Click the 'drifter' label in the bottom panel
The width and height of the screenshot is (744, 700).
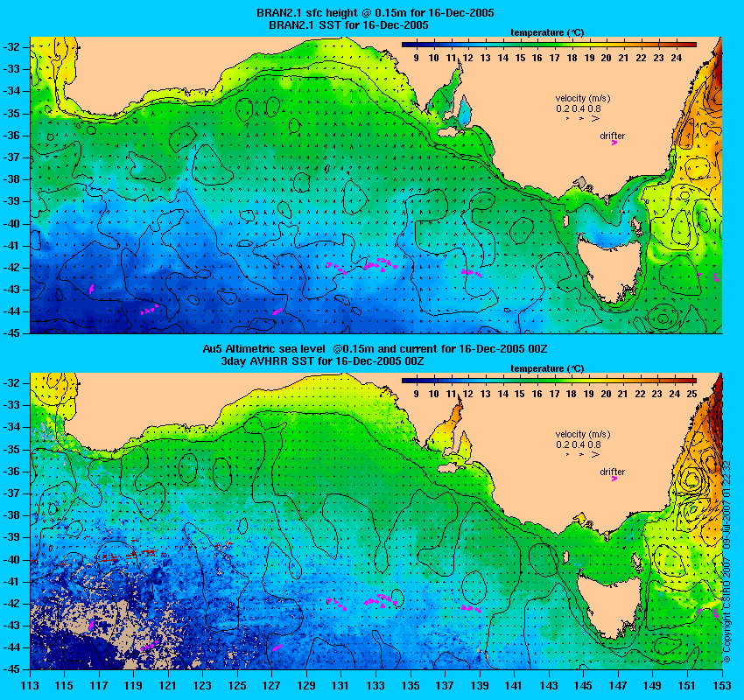click(x=612, y=472)
